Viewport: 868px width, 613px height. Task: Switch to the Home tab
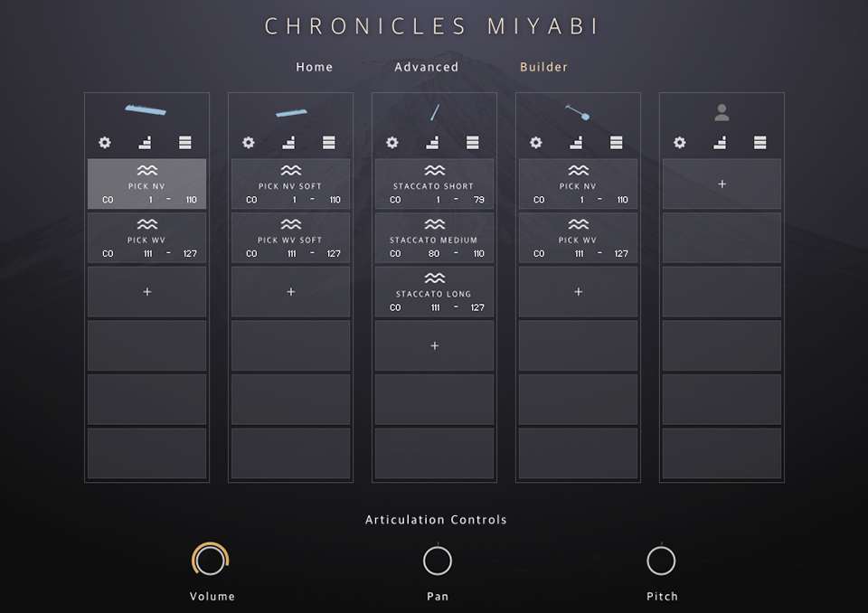[x=315, y=67]
